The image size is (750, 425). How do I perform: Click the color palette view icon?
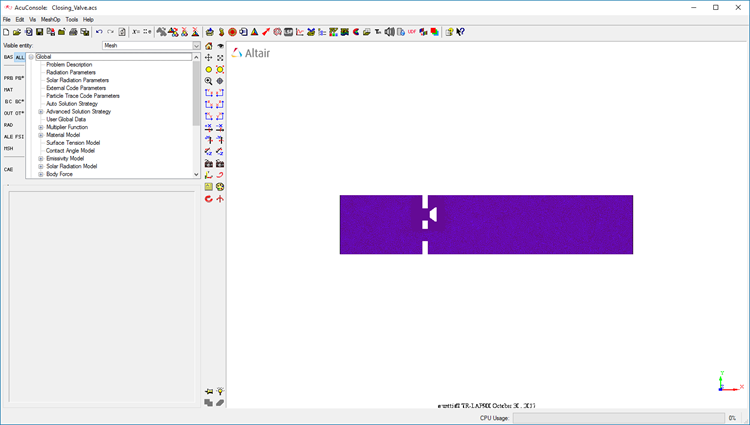pyautogui.click(x=220, y=186)
